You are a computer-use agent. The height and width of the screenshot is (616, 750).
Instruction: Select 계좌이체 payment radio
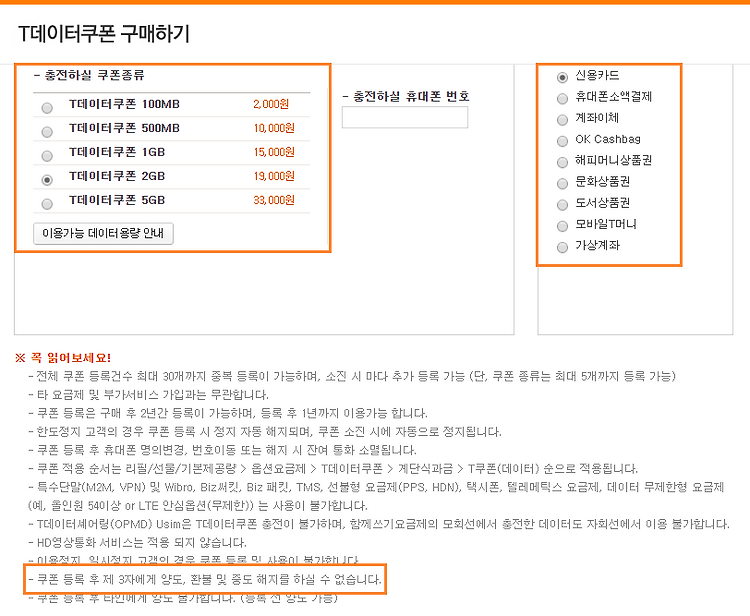[562, 120]
